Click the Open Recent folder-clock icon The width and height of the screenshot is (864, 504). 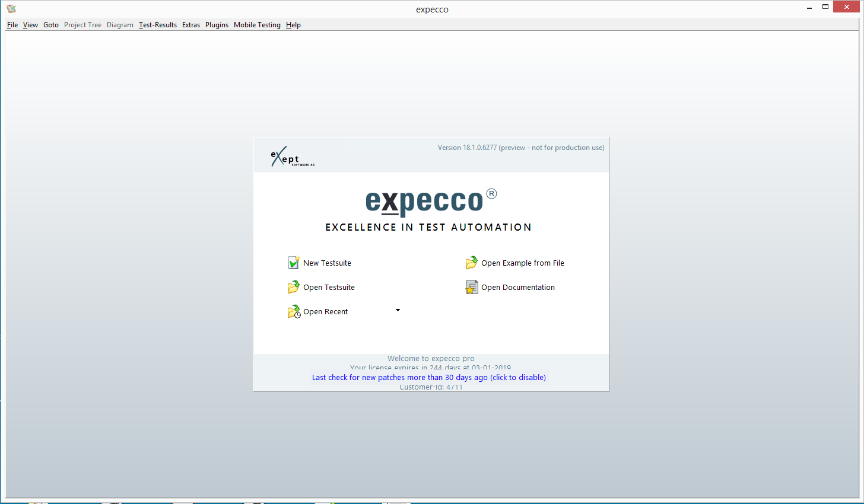coord(294,312)
